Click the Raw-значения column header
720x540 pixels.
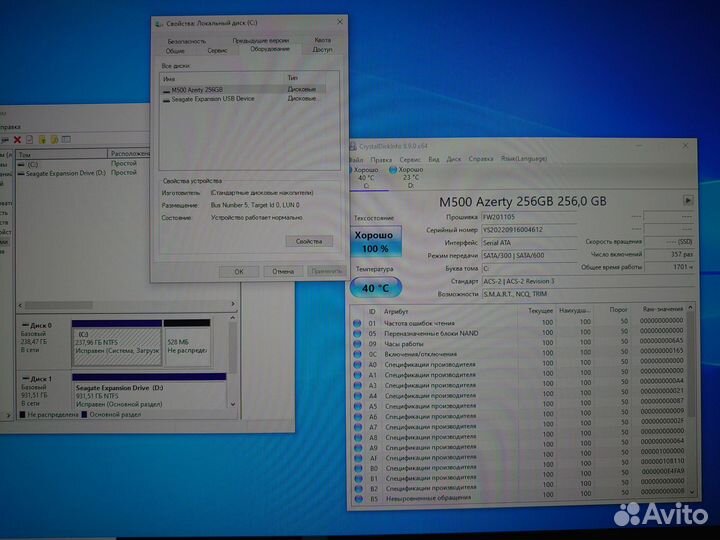(662, 309)
